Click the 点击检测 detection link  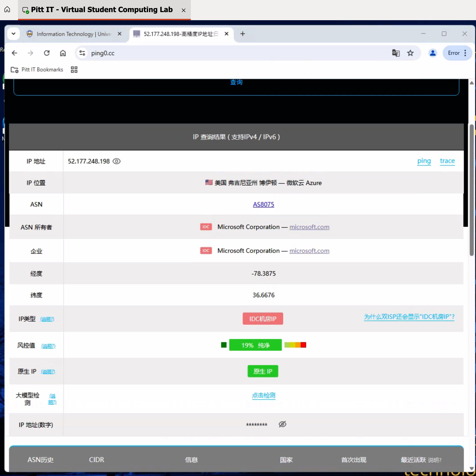click(263, 395)
